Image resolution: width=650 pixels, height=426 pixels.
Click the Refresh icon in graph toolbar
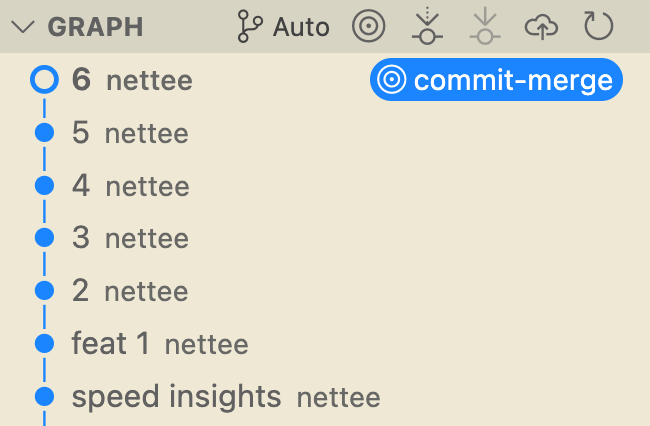pos(598,27)
